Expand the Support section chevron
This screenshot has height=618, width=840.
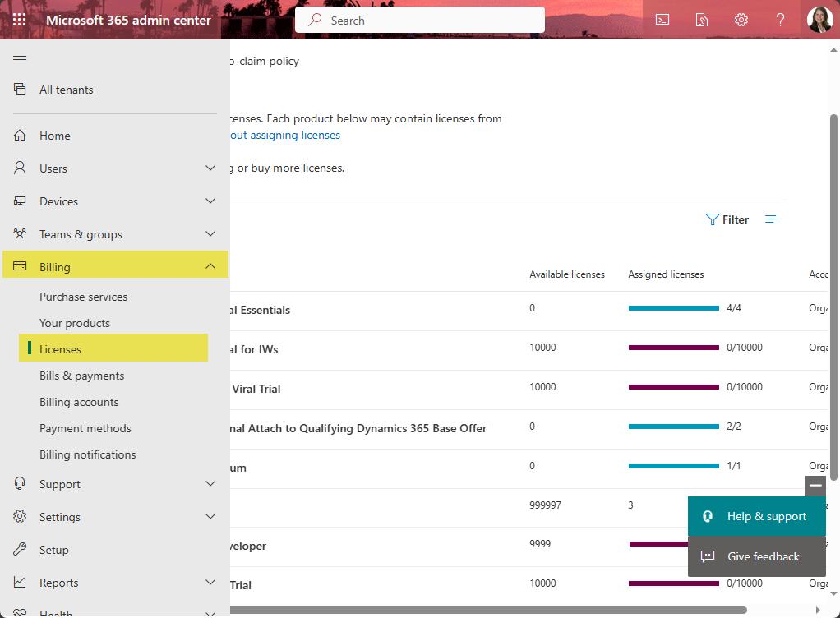pyautogui.click(x=210, y=483)
